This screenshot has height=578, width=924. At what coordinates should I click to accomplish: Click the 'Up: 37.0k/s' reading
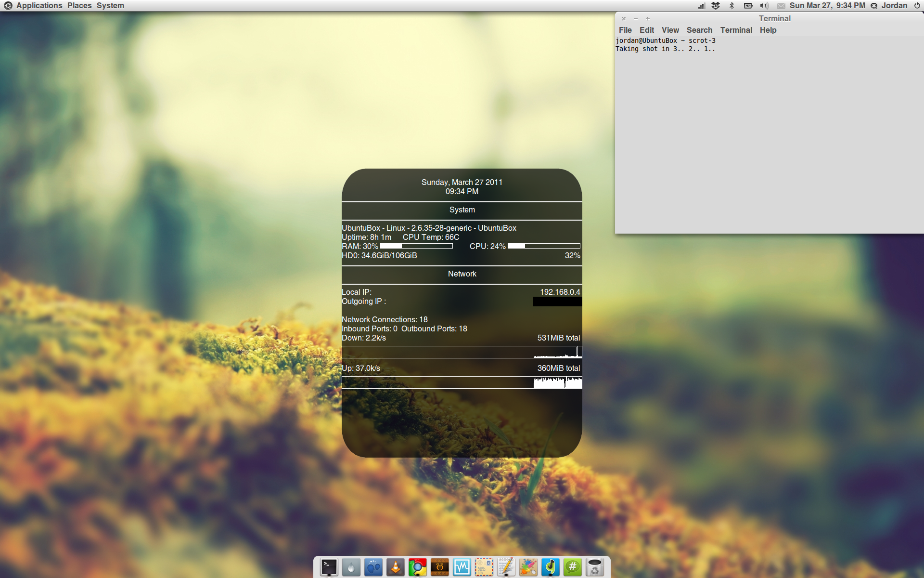click(361, 368)
